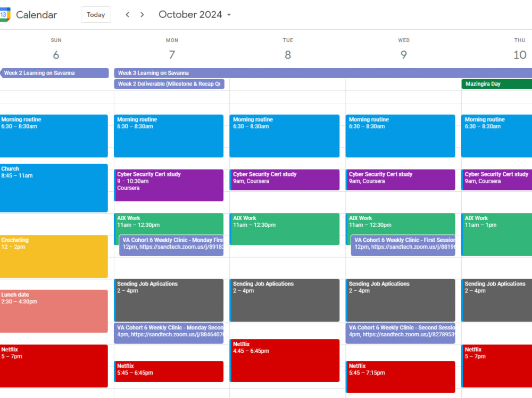This screenshot has height=398, width=532.
Task: Open Sunday Netflix 5 – 7pm event
Action: point(54,366)
